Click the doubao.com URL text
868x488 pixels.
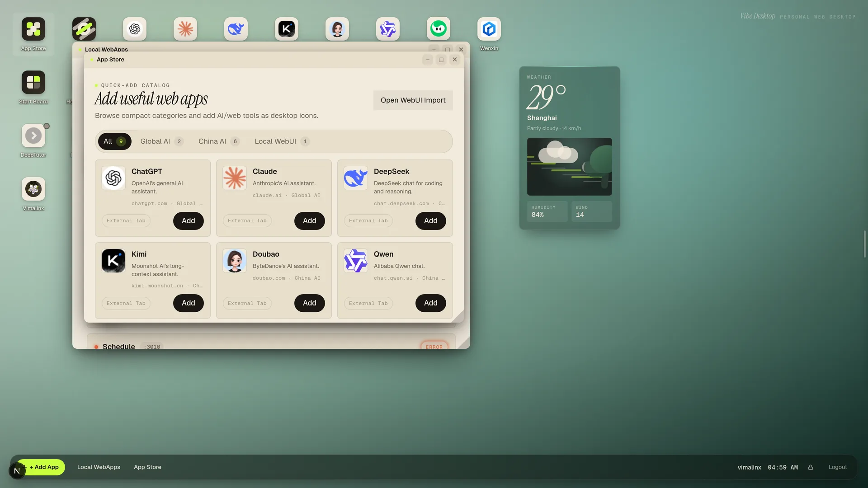click(269, 278)
